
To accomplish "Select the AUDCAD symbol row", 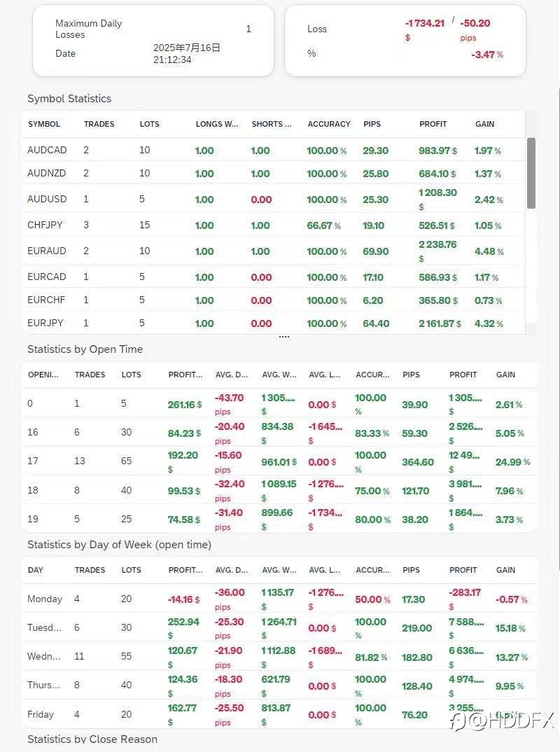I will click(274, 150).
